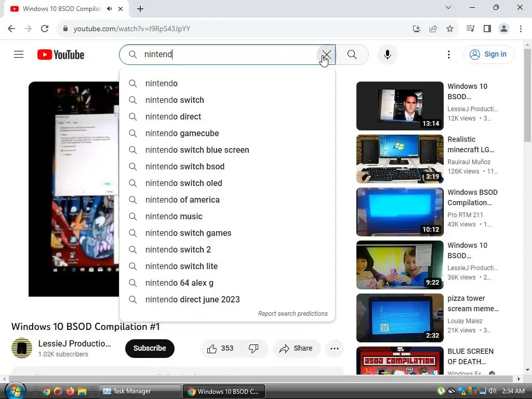Select 'nintendo switch bsod' suggestion
The width and height of the screenshot is (532, 399).
tap(227, 167)
